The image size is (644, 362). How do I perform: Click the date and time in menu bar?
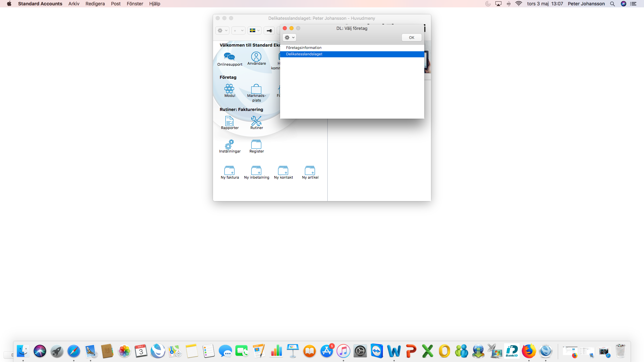pos(545,4)
